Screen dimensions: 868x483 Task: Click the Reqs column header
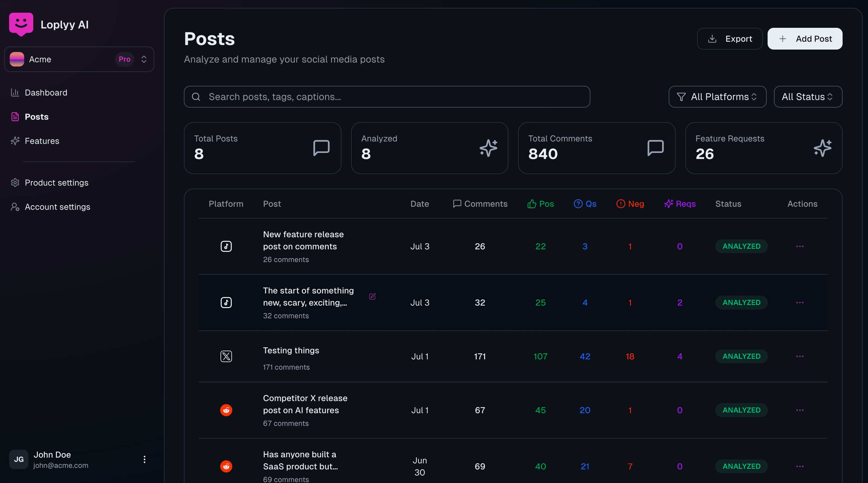pos(680,204)
